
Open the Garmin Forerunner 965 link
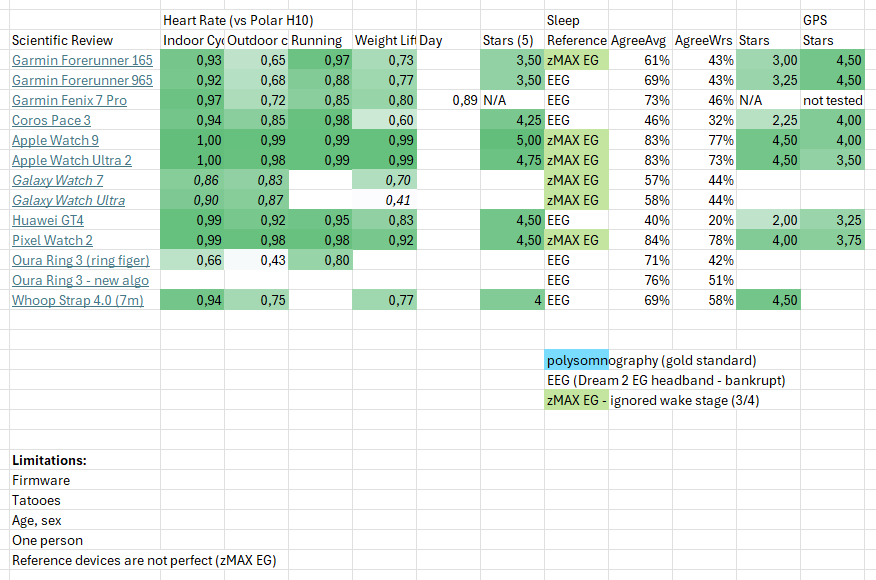point(82,81)
